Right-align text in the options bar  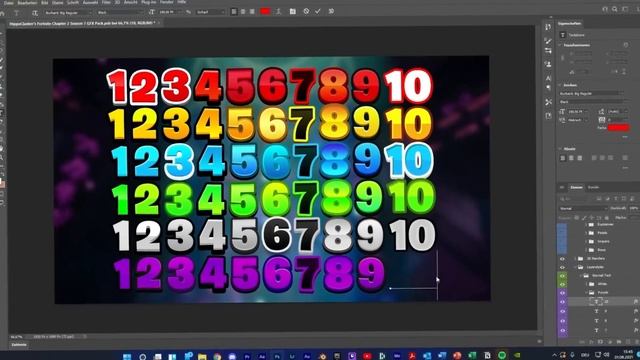[x=252, y=12]
